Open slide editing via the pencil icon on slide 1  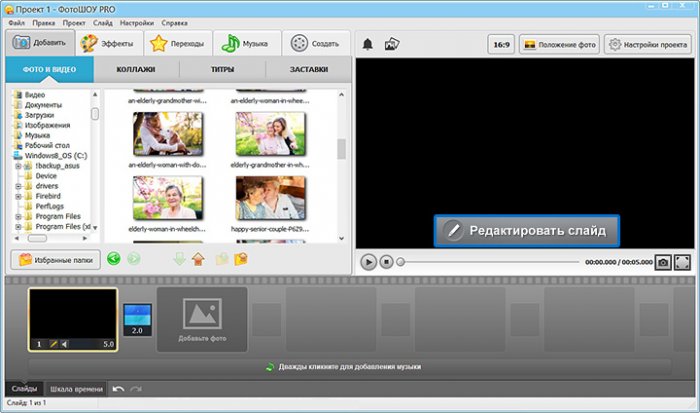click(53, 344)
